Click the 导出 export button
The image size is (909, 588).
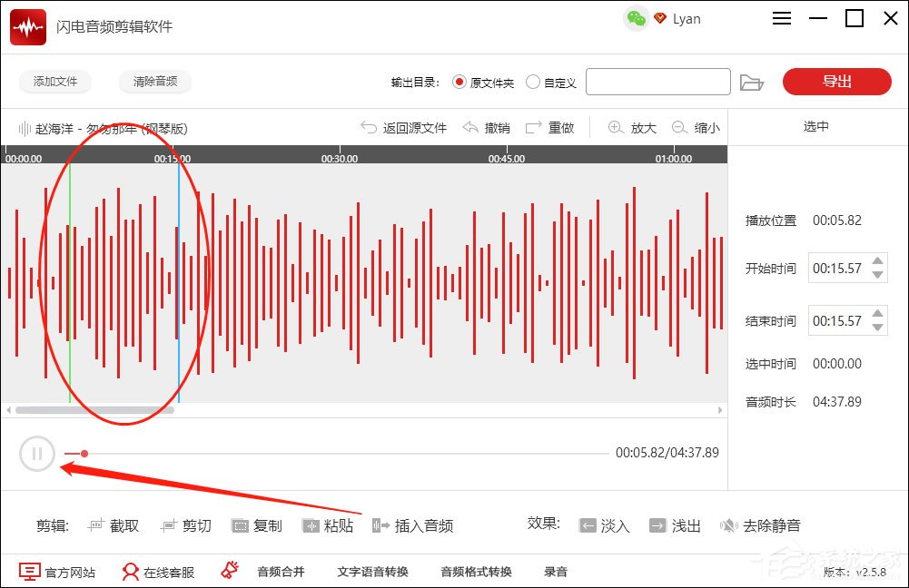point(836,82)
